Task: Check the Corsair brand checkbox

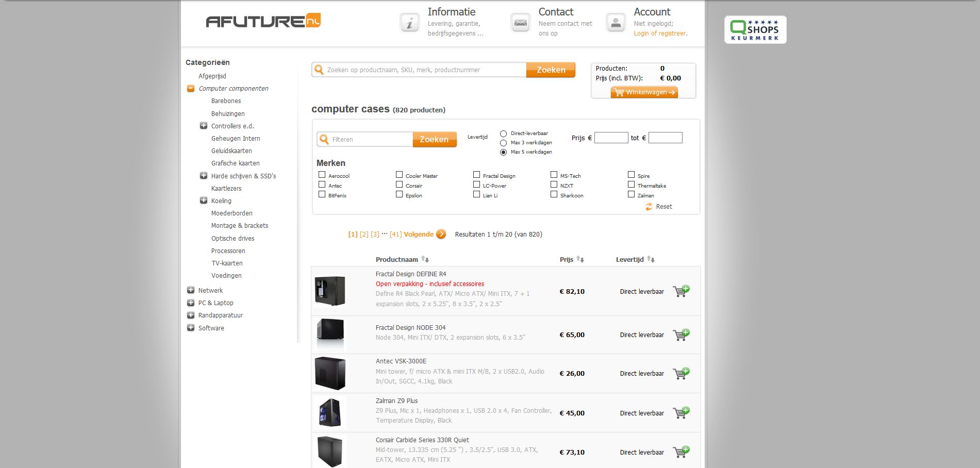Action: pos(399,185)
